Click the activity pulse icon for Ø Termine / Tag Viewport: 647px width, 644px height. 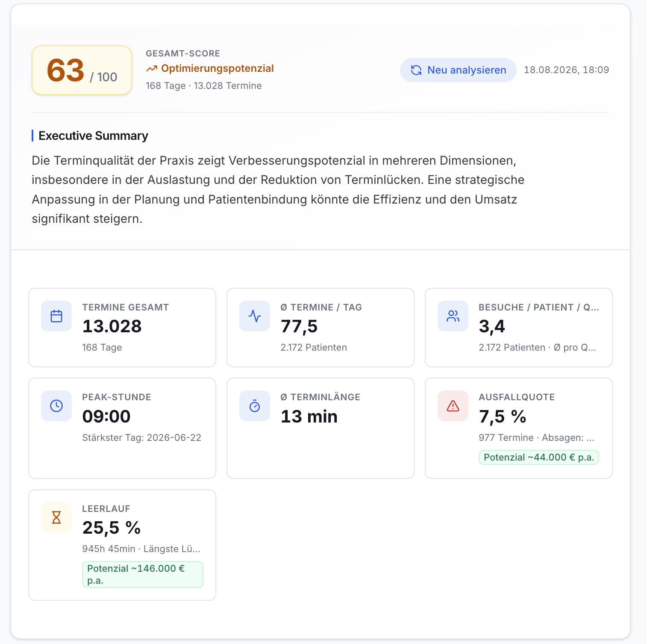click(x=255, y=316)
